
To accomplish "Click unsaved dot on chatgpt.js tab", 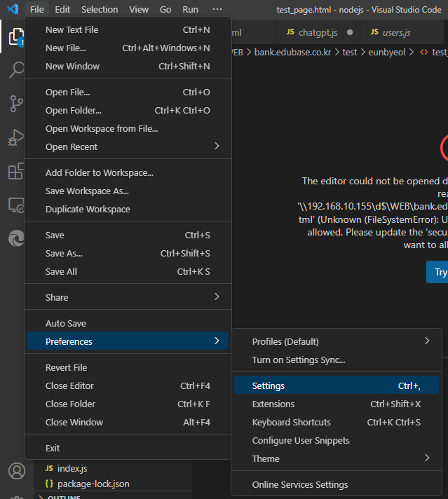I will click(x=350, y=32).
